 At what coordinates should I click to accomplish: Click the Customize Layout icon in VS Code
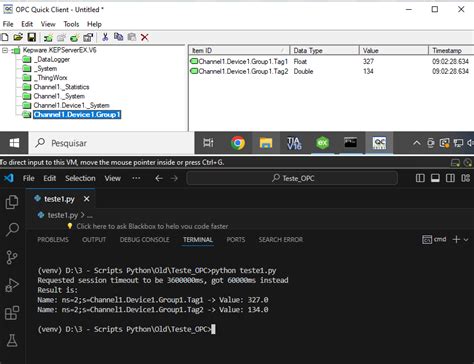(466, 178)
